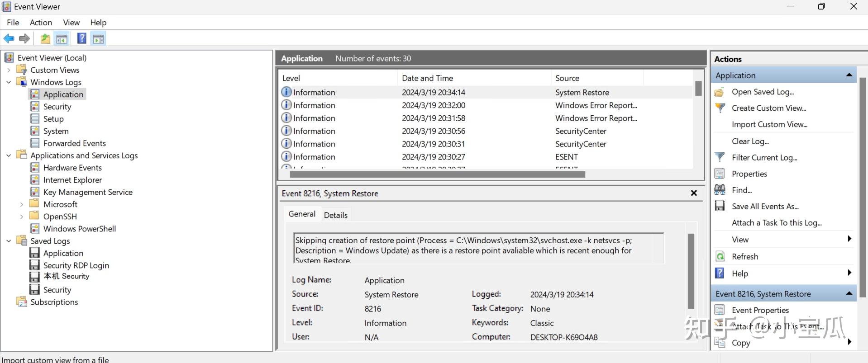
Task: Sort by the Date and Time column header
Action: [x=474, y=78]
